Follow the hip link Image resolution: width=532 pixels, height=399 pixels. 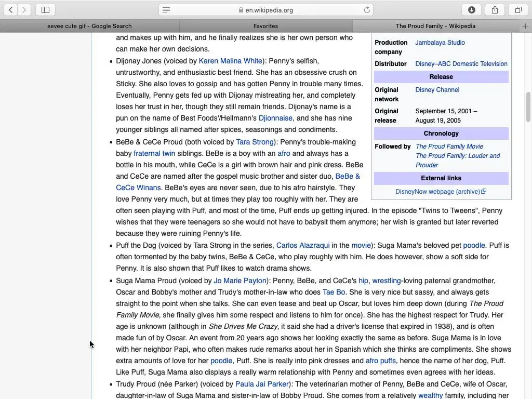(363, 281)
